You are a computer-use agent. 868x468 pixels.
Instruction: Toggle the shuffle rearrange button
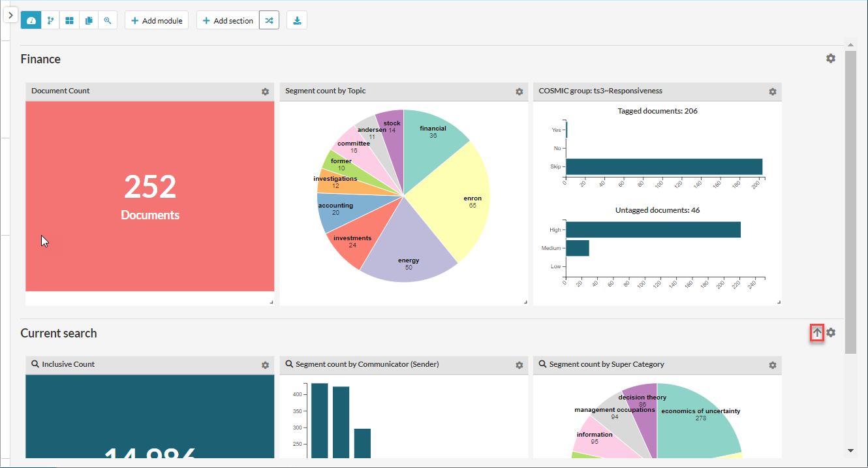[270, 20]
